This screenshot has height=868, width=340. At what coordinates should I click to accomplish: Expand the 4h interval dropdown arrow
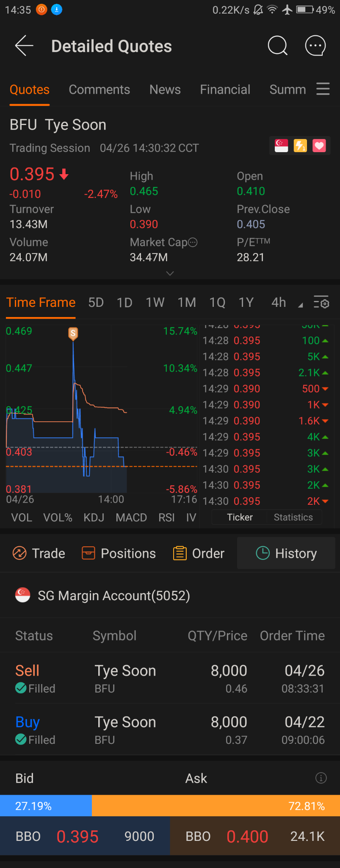coord(300,305)
